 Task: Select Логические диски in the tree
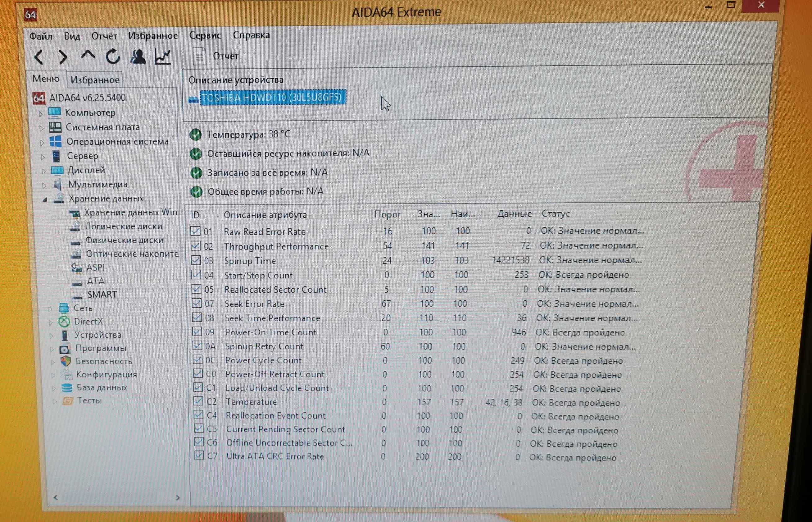click(123, 226)
